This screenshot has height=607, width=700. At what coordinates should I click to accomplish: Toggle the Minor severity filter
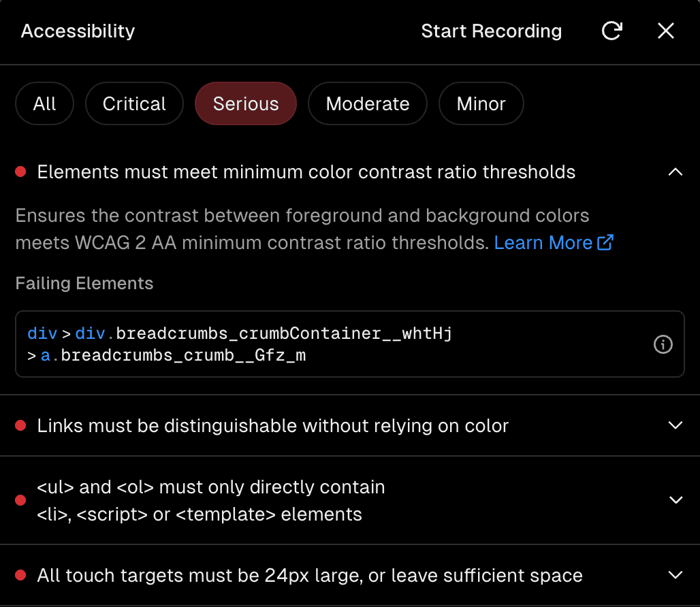481,103
